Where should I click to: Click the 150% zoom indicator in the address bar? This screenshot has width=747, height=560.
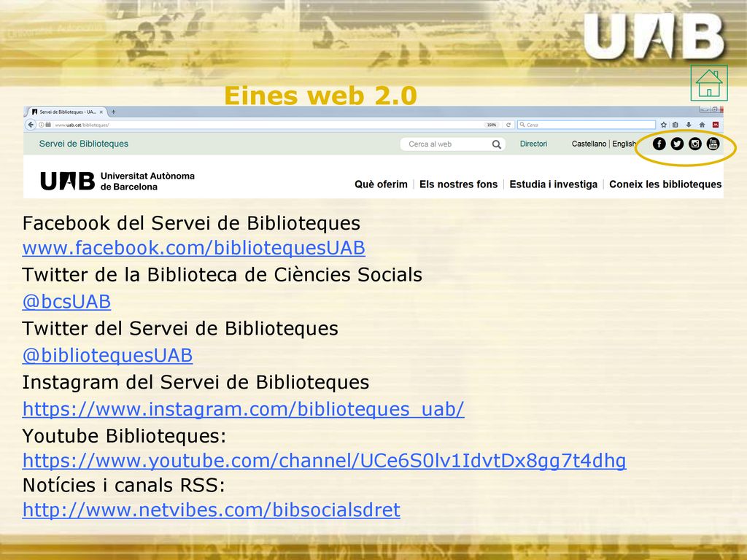[x=492, y=125]
